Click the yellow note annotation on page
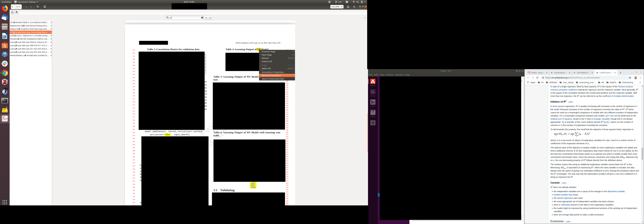 (253, 185)
